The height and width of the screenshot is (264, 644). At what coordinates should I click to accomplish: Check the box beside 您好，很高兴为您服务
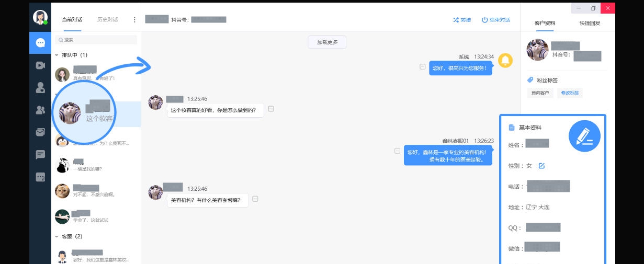coord(422,67)
